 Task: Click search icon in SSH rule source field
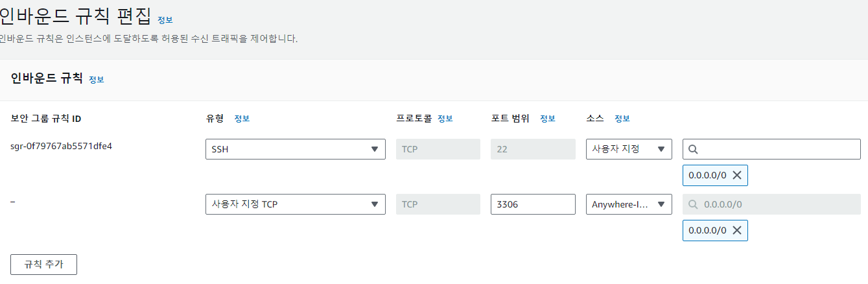tap(693, 149)
